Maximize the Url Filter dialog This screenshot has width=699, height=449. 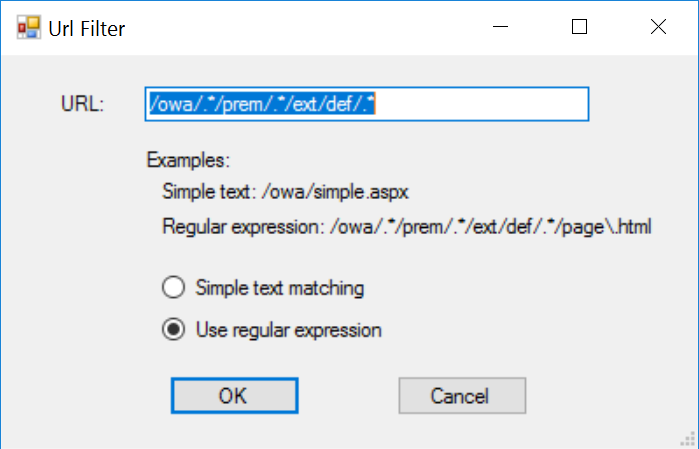tap(579, 28)
